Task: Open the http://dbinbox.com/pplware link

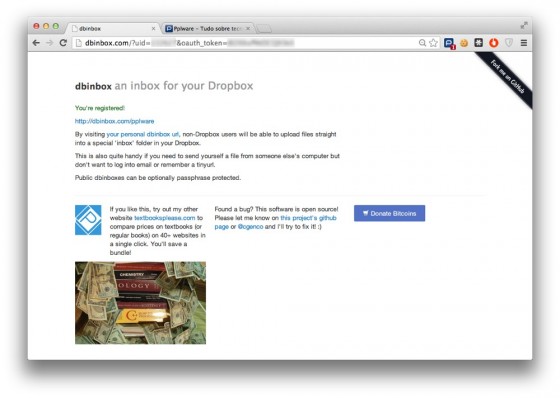Action: [115, 121]
